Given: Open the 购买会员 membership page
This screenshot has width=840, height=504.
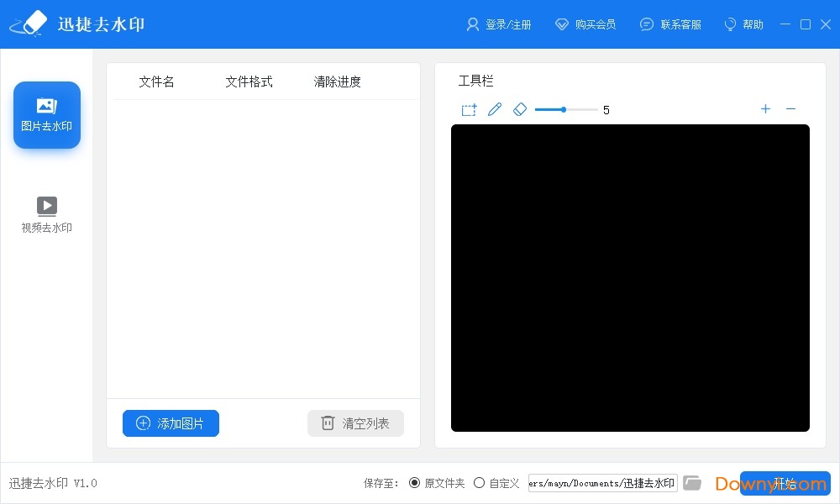Looking at the screenshot, I should [585, 24].
